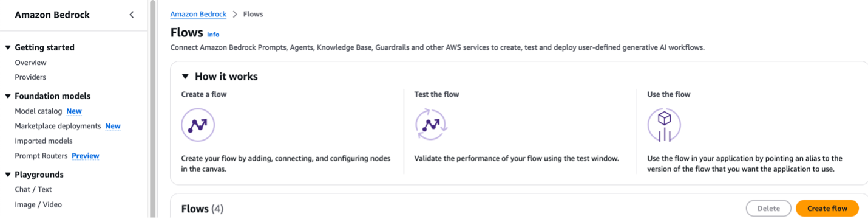
Task: Click the breadcrumb separator chevron
Action: 235,14
